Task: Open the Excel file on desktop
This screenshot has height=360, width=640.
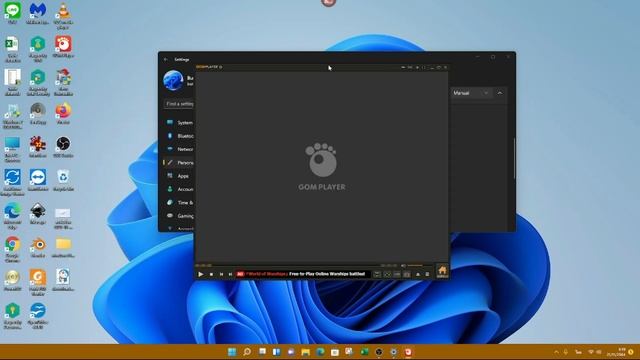Action: 13,49
